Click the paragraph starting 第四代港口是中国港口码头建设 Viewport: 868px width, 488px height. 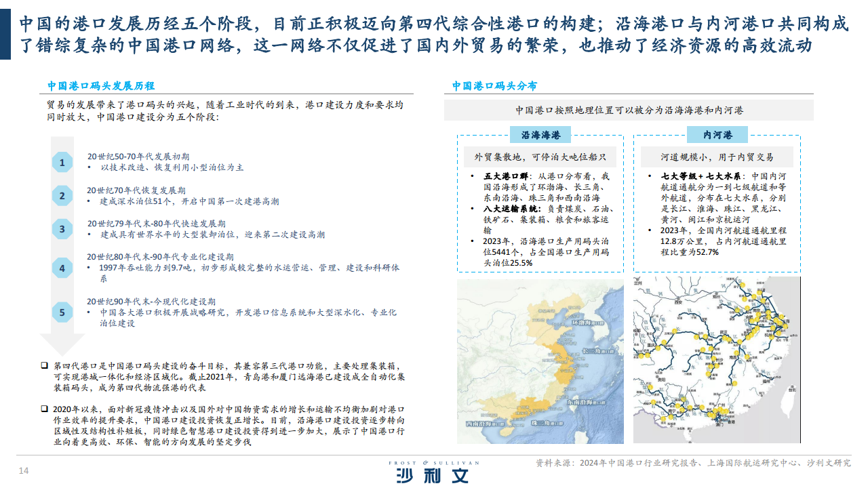(229, 377)
